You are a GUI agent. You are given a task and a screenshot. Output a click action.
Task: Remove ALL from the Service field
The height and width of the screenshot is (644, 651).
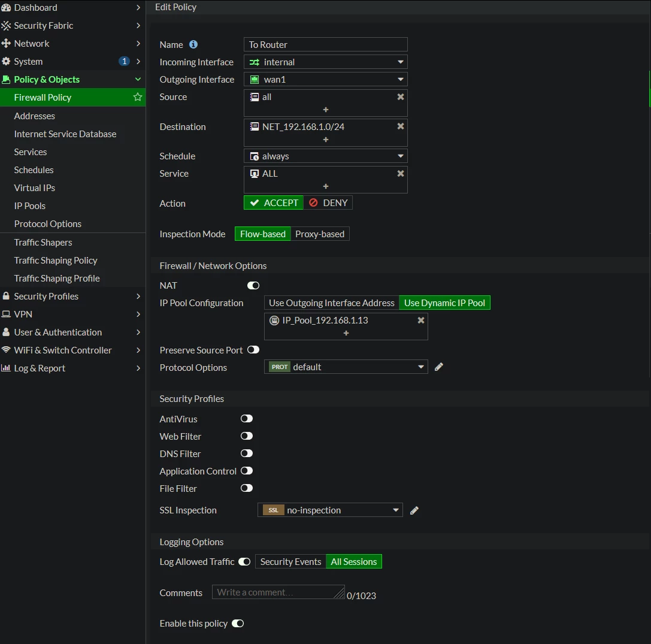tap(400, 174)
